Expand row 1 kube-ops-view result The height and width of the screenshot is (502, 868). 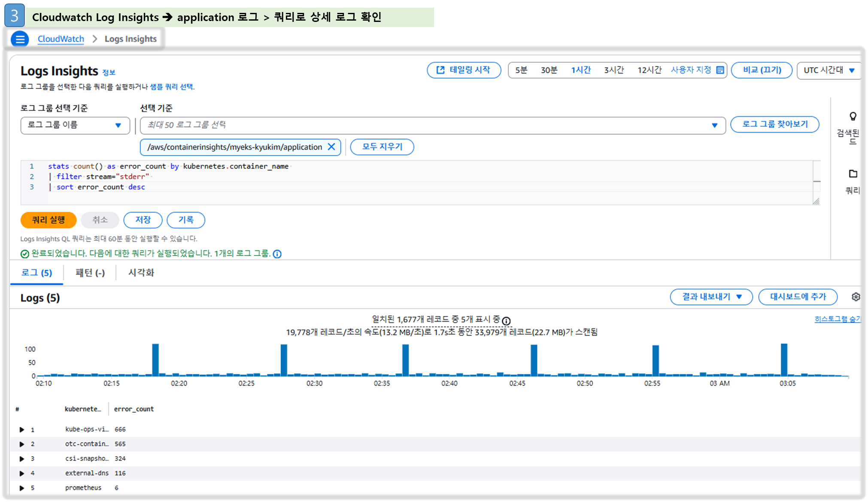22,429
